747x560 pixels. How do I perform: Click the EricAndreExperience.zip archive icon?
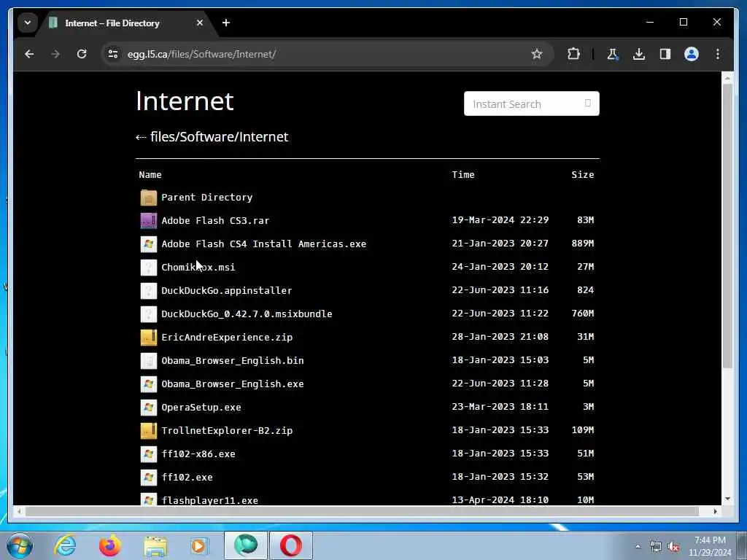click(149, 337)
